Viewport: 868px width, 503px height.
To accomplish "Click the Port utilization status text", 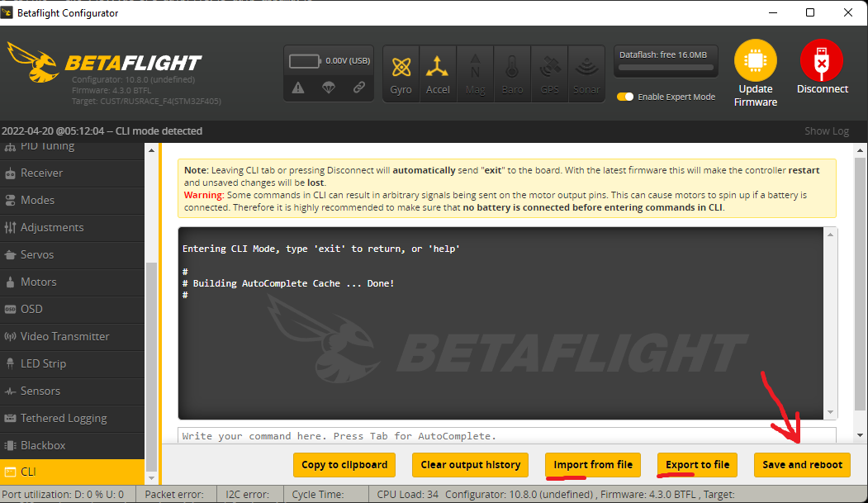I will [x=63, y=495].
